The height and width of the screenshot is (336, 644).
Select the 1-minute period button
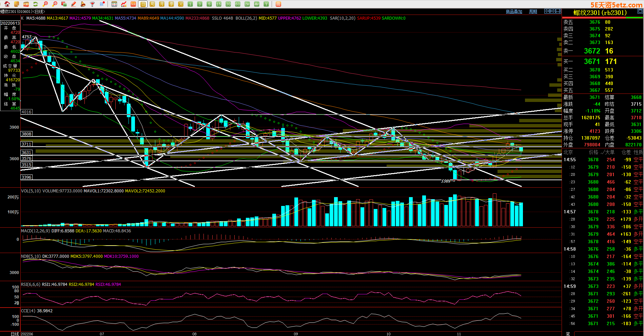pyautogui.click(x=190, y=4)
